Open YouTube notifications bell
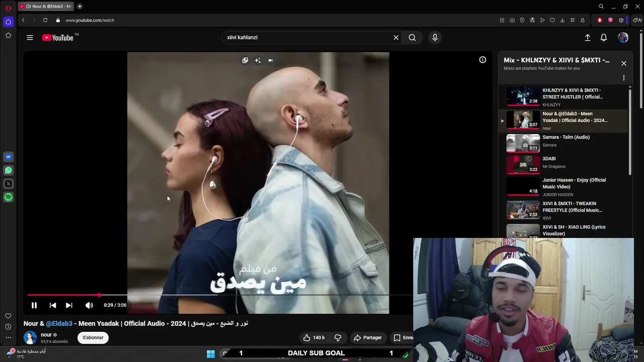The image size is (644, 362). (x=604, y=38)
